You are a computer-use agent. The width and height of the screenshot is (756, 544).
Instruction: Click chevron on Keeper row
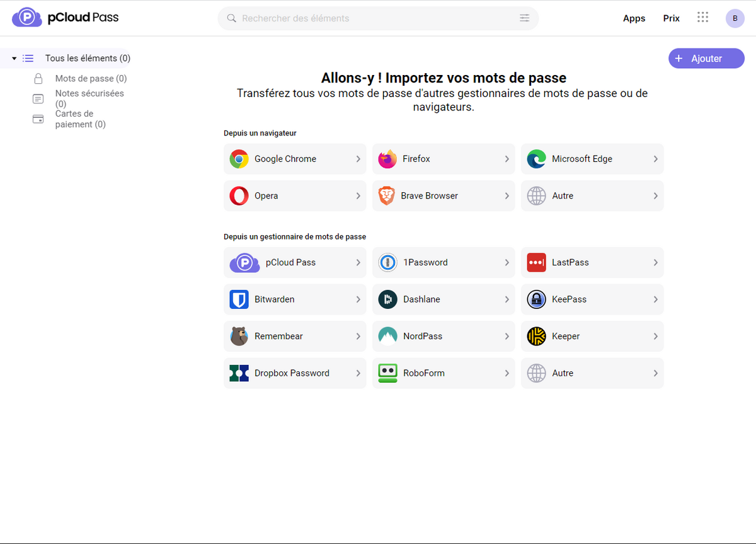(x=655, y=336)
